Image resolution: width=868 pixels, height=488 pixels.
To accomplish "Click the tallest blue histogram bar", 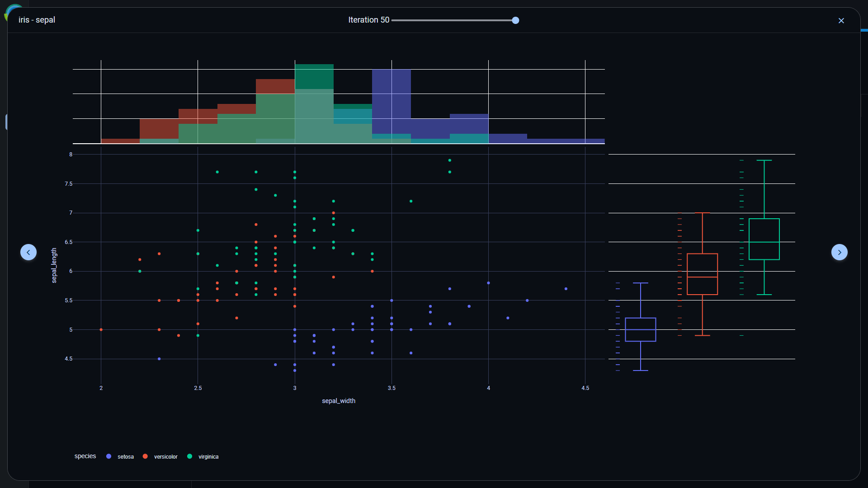I will tap(392, 104).
